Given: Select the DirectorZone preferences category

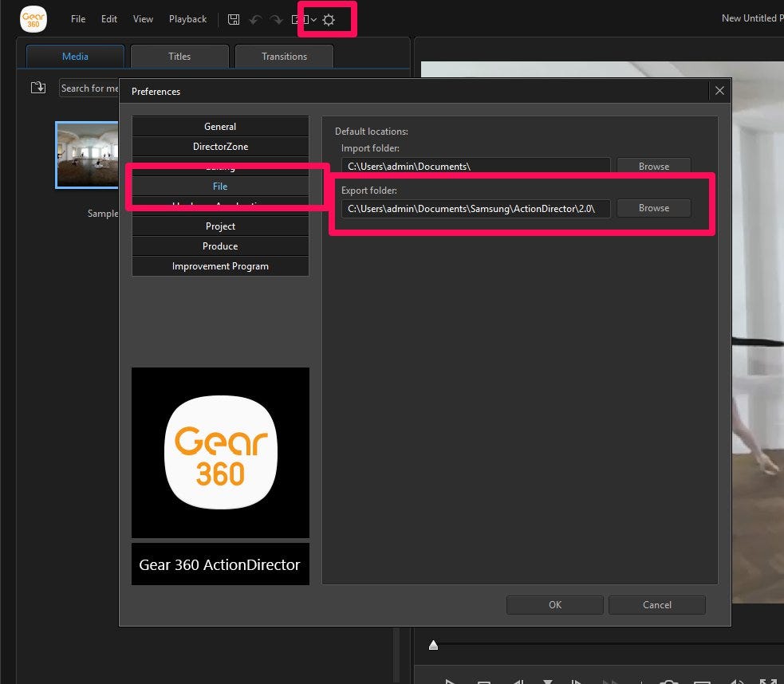Looking at the screenshot, I should pyautogui.click(x=220, y=147).
